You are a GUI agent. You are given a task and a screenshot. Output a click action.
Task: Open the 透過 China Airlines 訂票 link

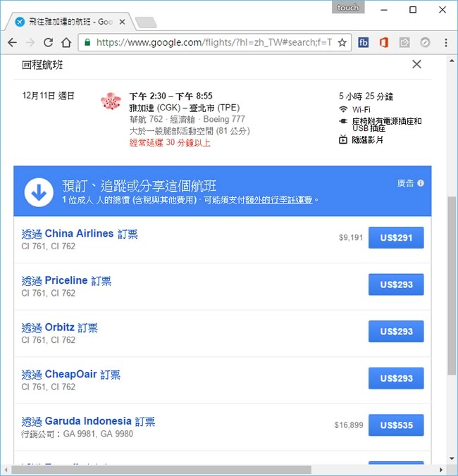80,234
